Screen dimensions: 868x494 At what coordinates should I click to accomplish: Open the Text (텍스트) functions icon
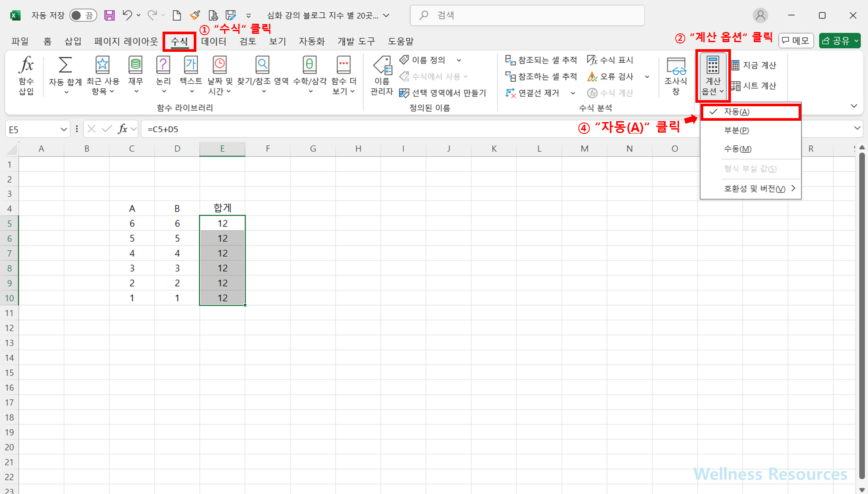pyautogui.click(x=191, y=65)
